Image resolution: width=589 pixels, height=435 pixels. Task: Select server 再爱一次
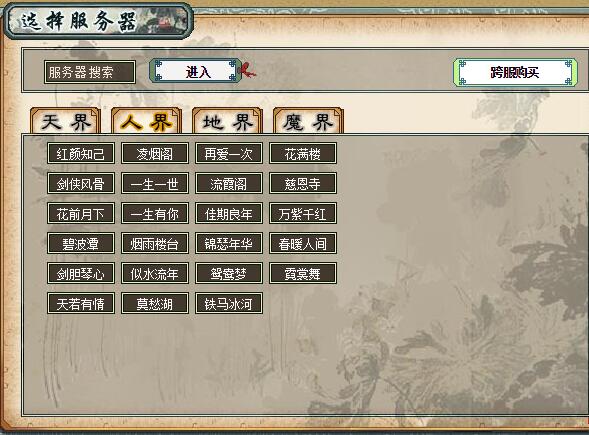pos(229,154)
